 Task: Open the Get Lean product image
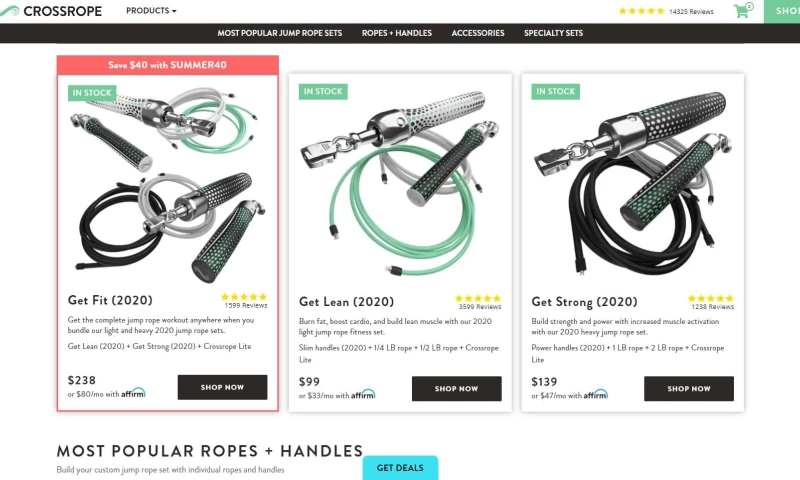400,181
